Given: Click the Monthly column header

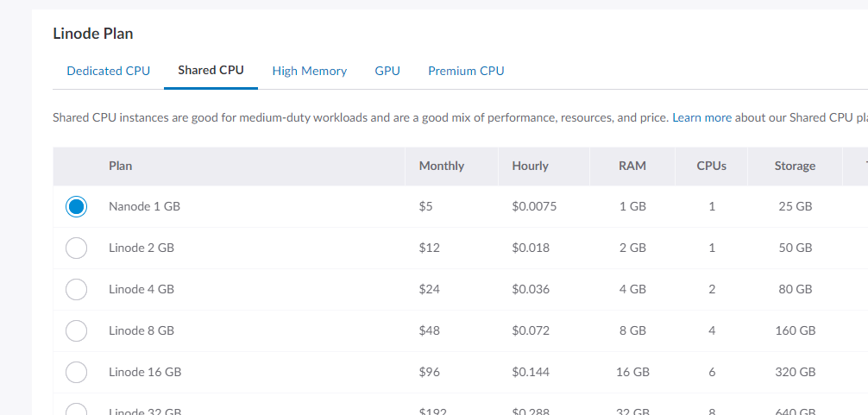Looking at the screenshot, I should click(442, 166).
